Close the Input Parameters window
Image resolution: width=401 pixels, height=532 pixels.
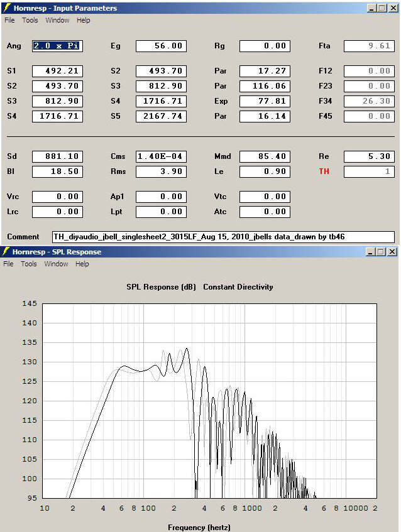pyautogui.click(x=393, y=8)
